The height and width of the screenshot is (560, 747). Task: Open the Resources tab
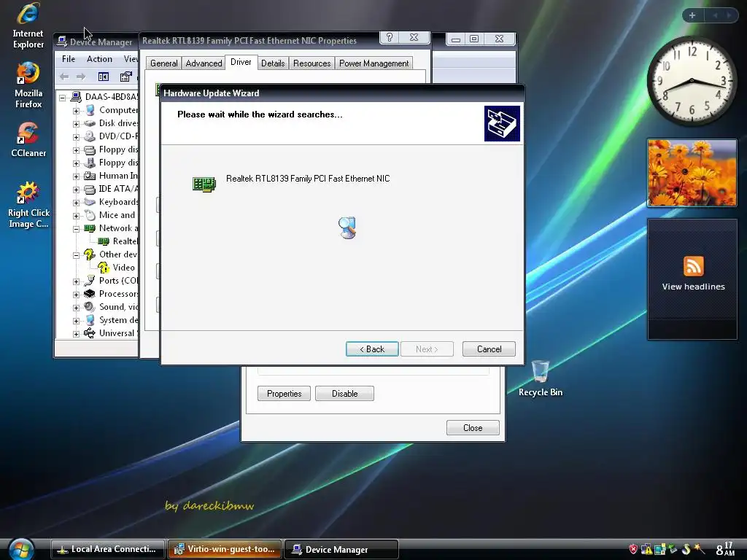[x=311, y=63]
